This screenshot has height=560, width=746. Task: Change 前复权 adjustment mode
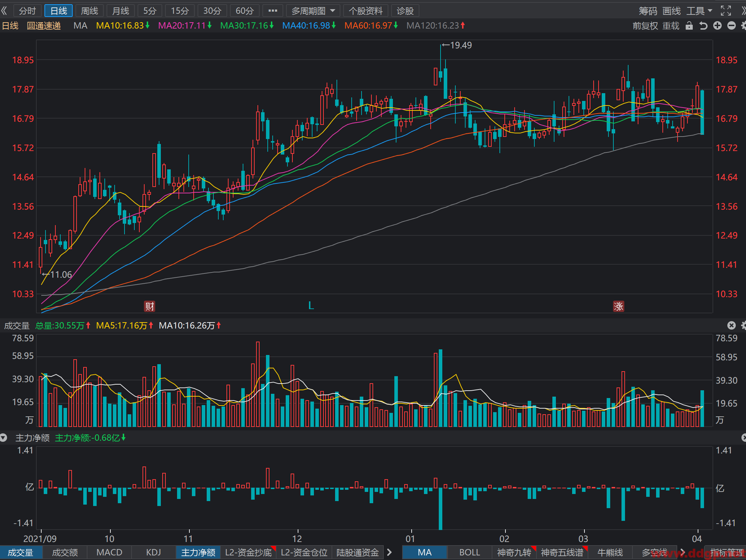click(x=645, y=26)
